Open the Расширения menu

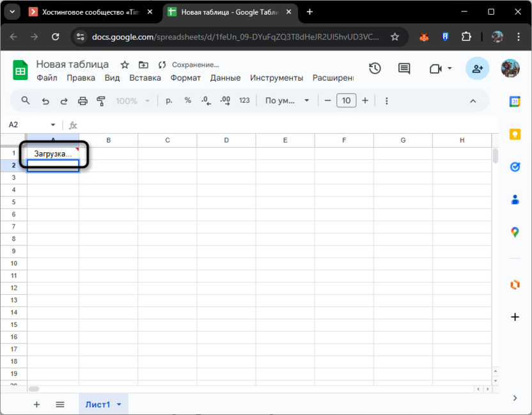point(333,78)
